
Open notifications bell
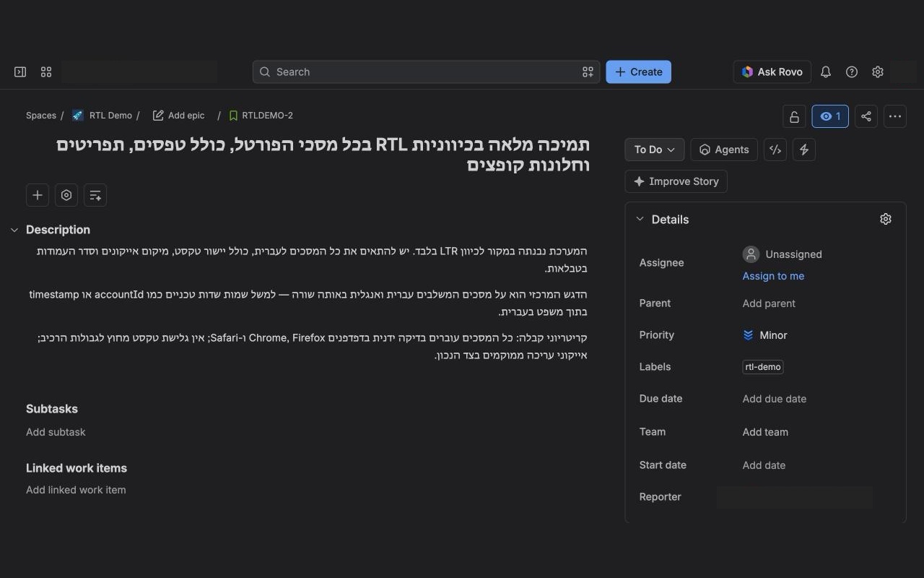(x=826, y=72)
